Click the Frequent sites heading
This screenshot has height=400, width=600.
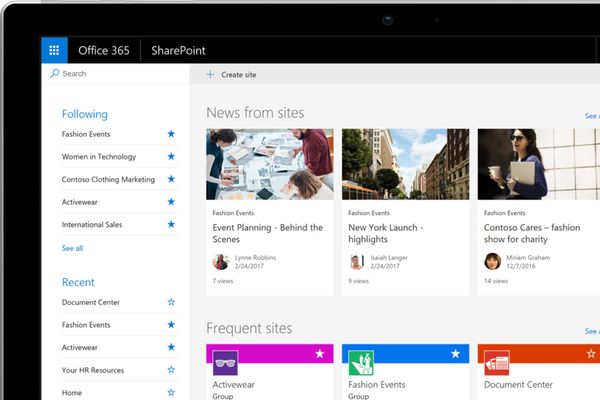tap(249, 328)
